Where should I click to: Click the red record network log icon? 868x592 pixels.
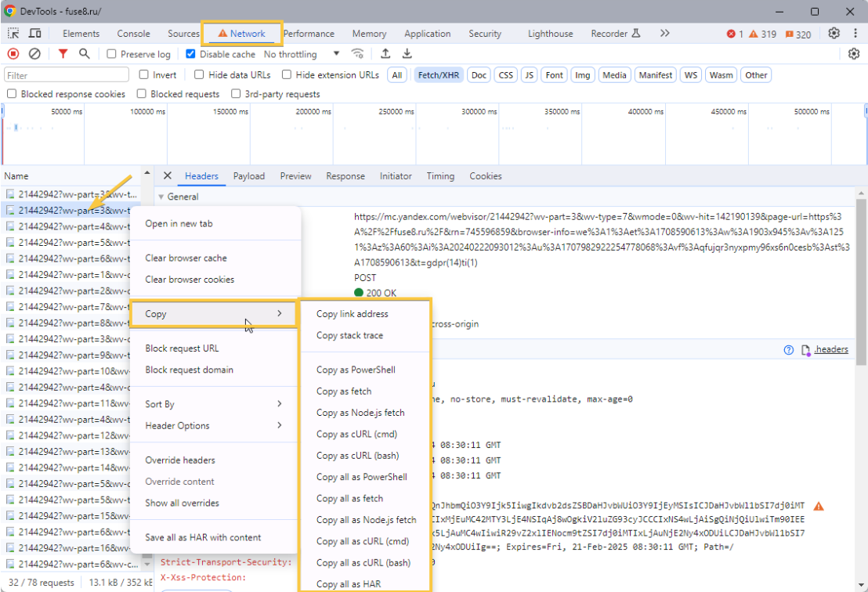(13, 54)
